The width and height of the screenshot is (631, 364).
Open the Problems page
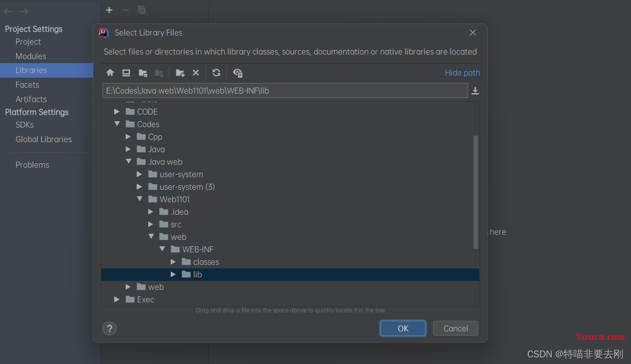pos(32,165)
